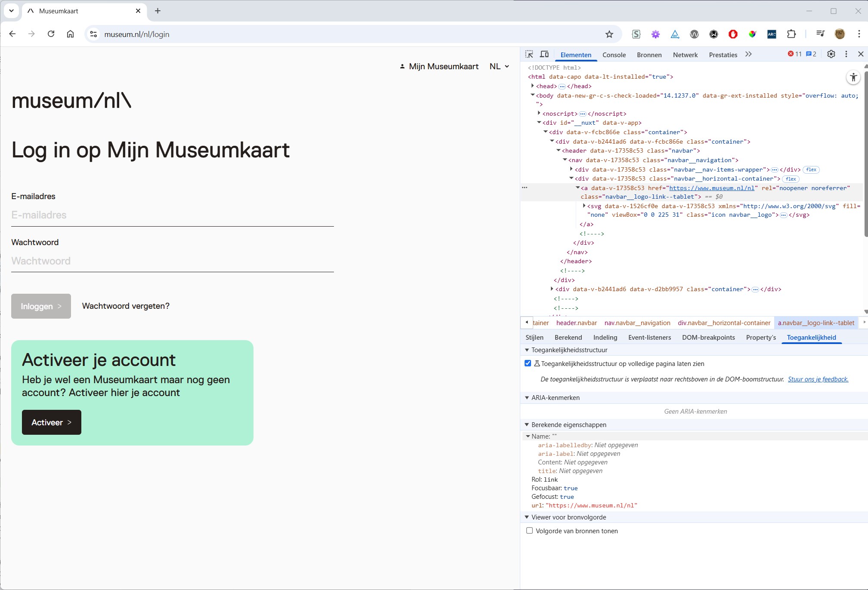The width and height of the screenshot is (868, 590).
Task: Open the browser home page
Action: [70, 34]
